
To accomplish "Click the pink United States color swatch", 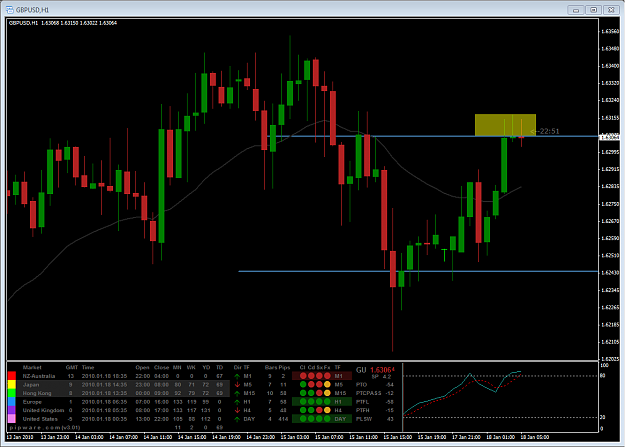I will point(12,419).
